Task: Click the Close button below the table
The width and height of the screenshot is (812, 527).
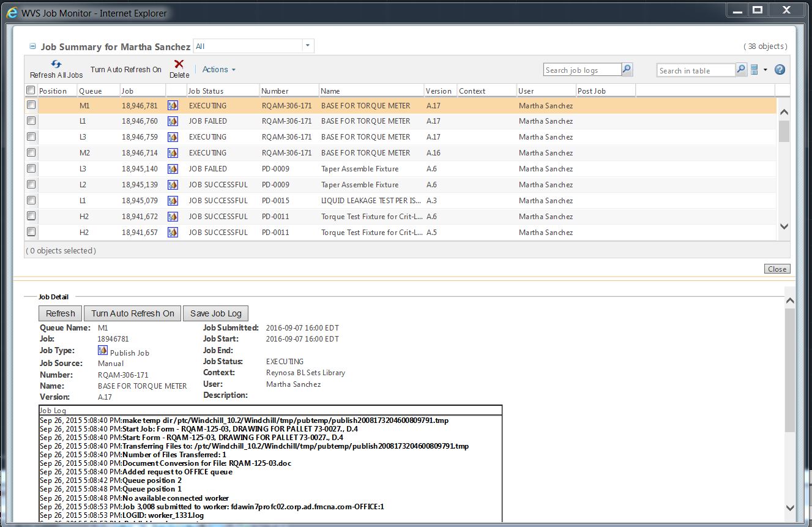Action: tap(777, 269)
